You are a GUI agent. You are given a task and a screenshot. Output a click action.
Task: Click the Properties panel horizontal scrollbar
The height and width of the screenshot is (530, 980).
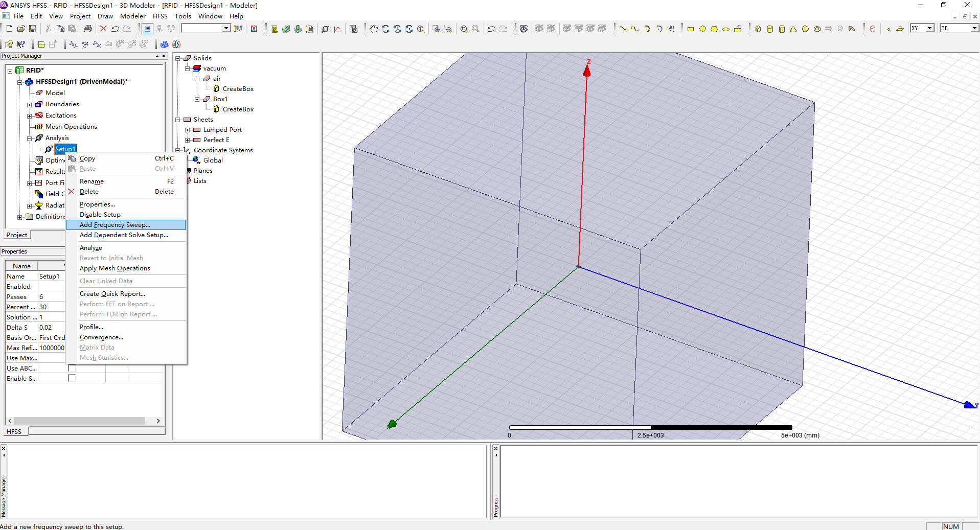(x=79, y=421)
